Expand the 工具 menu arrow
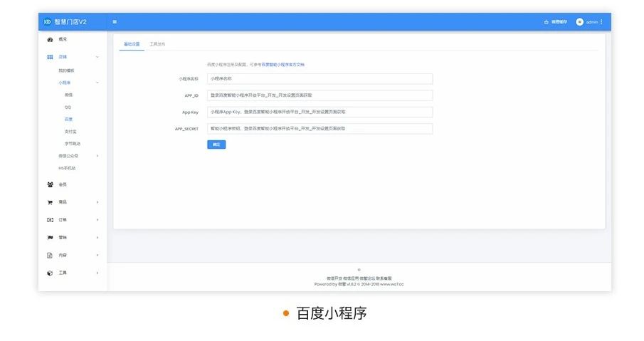The width and height of the screenshot is (644, 341). (x=97, y=273)
